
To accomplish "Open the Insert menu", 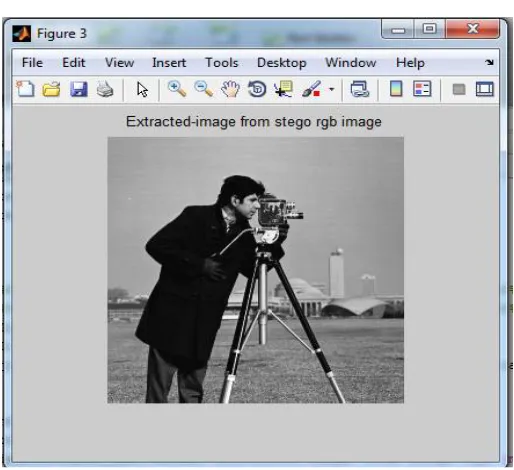I will click(x=169, y=63).
